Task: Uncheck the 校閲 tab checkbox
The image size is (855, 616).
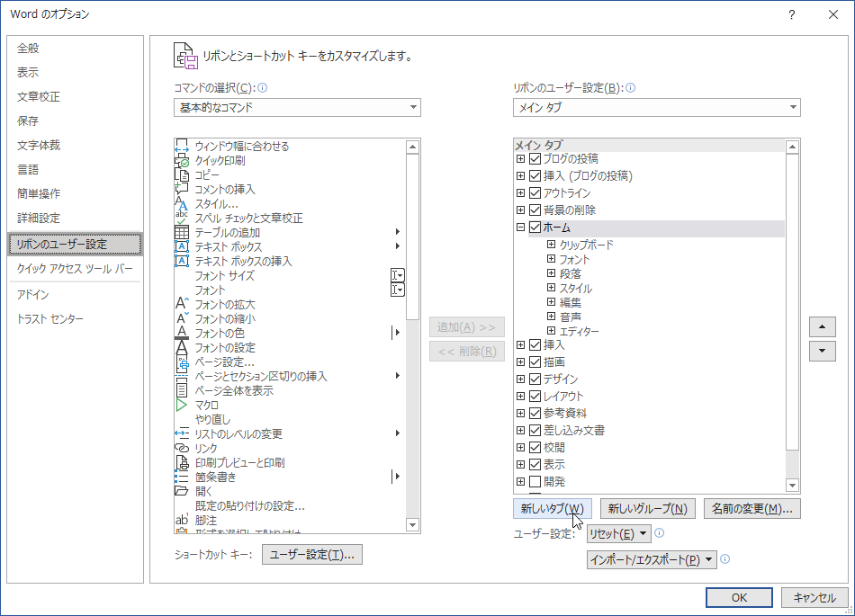Action: tap(535, 447)
